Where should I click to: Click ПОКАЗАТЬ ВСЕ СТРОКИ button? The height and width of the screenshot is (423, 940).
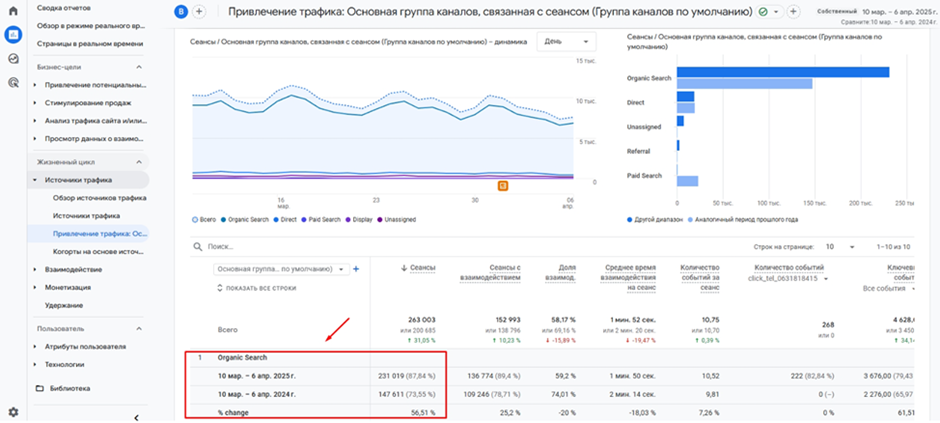(258, 288)
